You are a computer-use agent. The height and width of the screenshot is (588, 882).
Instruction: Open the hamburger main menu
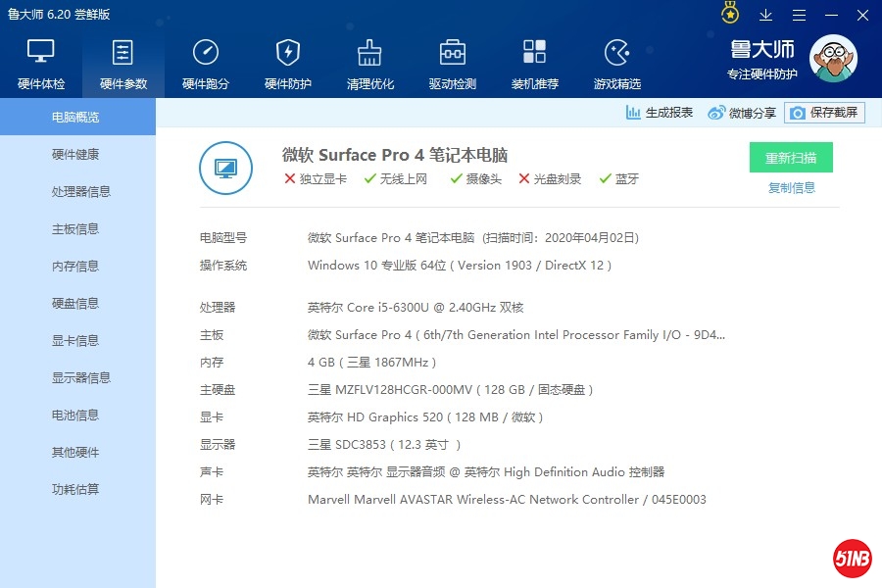click(x=799, y=15)
